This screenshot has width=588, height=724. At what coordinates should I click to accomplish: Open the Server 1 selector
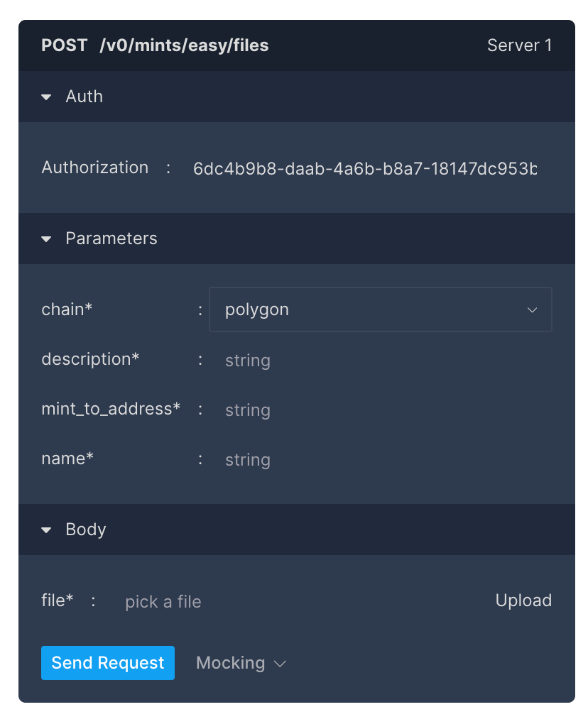coord(519,45)
